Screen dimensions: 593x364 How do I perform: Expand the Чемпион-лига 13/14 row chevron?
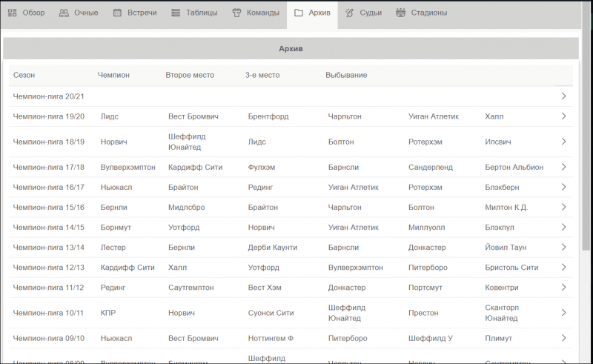pyautogui.click(x=563, y=247)
